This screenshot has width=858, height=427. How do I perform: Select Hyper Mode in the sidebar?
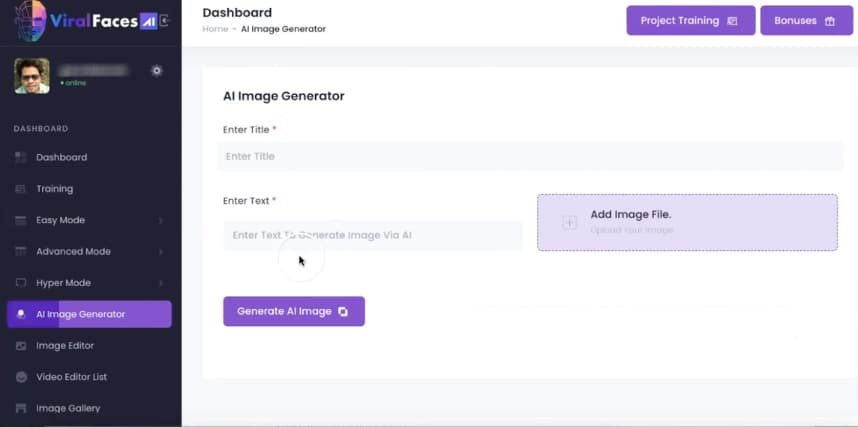(90, 283)
